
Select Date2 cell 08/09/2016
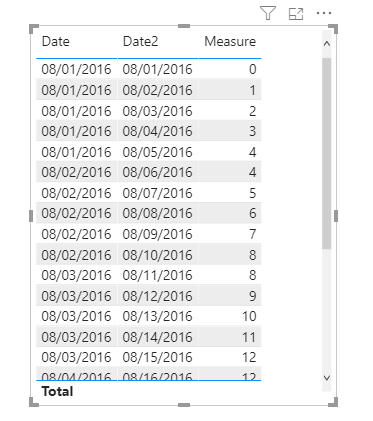point(157,234)
